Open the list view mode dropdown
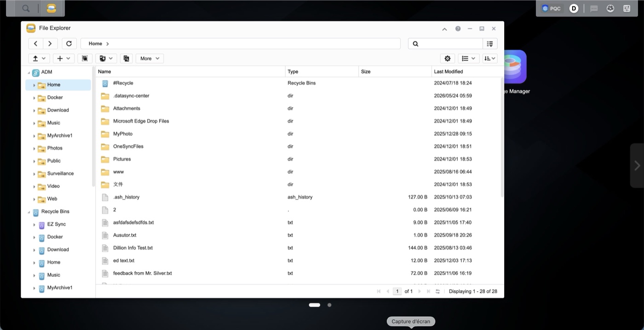This screenshot has height=330, width=644. coord(469,58)
